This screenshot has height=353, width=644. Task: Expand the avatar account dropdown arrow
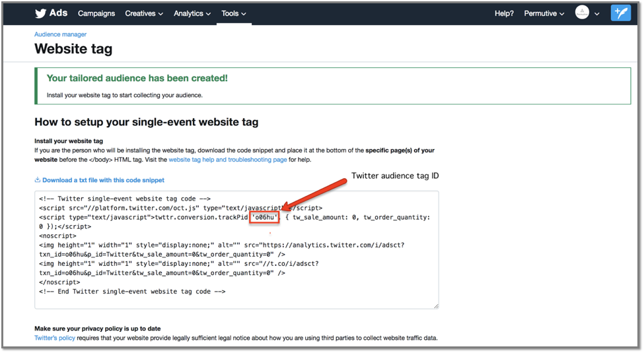(596, 14)
